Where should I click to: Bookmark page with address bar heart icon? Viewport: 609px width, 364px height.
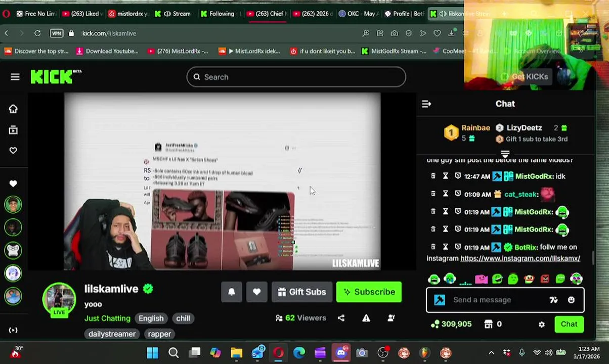click(x=437, y=33)
